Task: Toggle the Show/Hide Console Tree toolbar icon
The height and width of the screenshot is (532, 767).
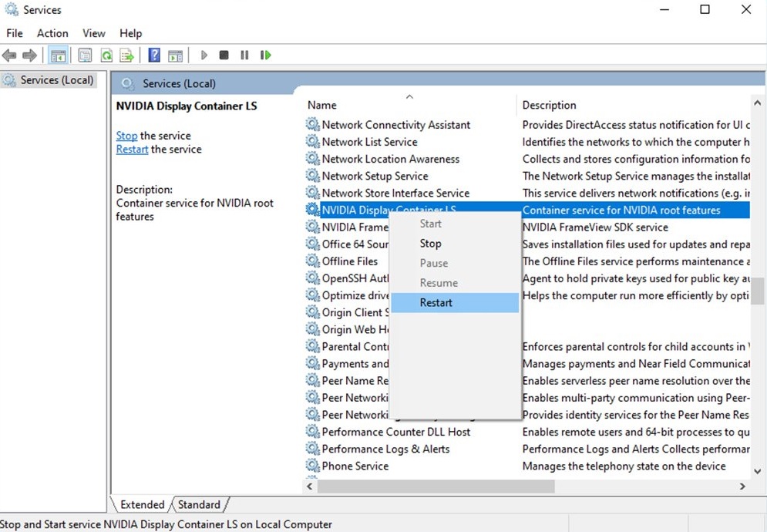Action: point(59,56)
